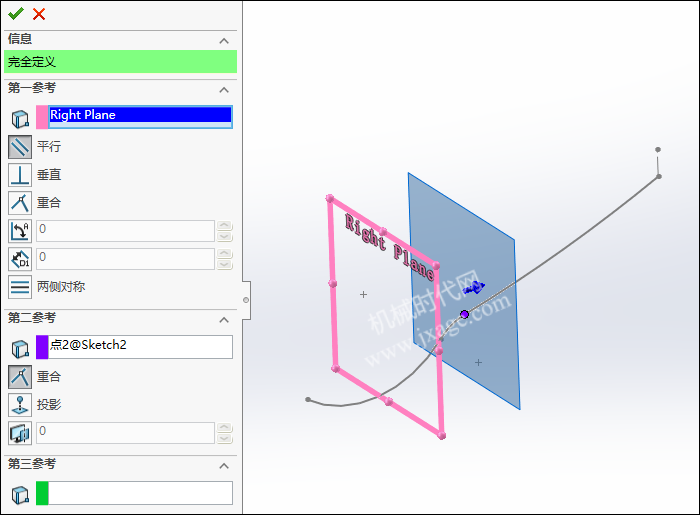Click the blue flip direction arrow handle

[474, 287]
